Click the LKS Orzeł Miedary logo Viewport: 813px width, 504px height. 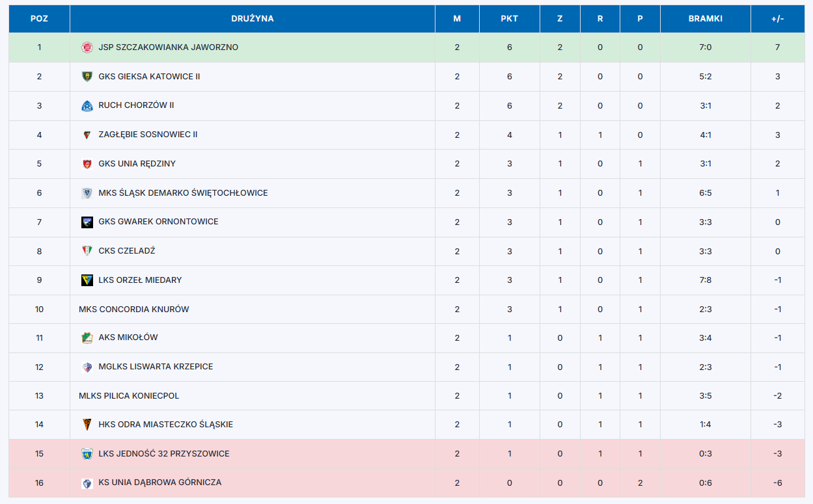[x=87, y=280]
